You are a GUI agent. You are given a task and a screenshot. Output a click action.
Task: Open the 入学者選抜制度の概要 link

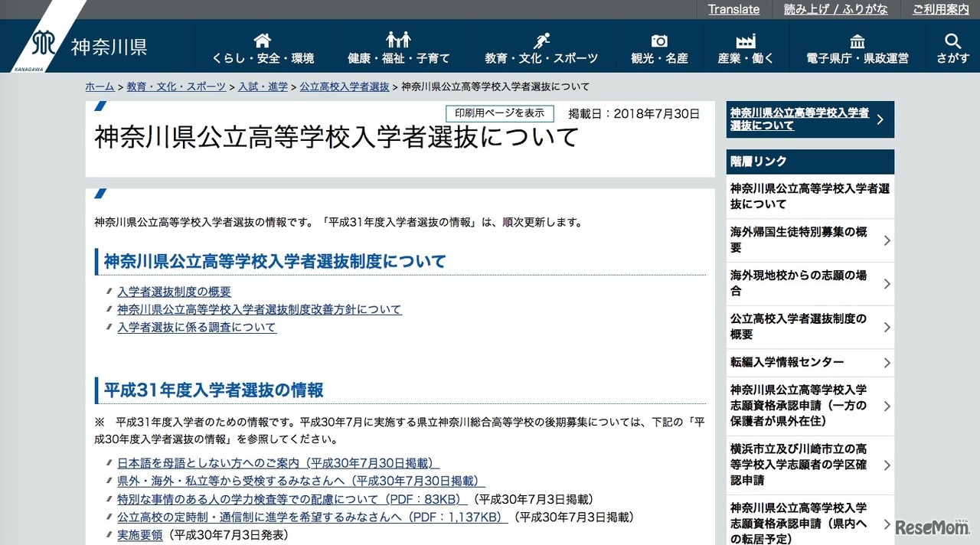coord(174,292)
